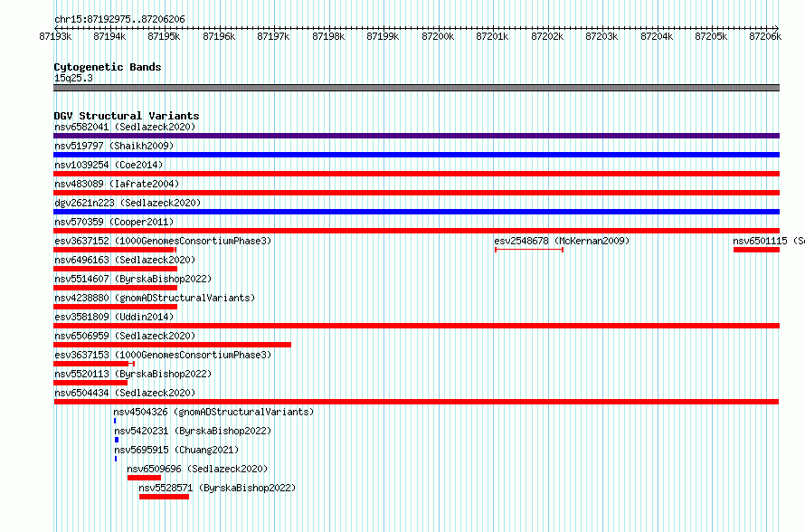The width and height of the screenshot is (805, 532).
Task: Click the red nsv483089 variant bar
Action: point(416,193)
